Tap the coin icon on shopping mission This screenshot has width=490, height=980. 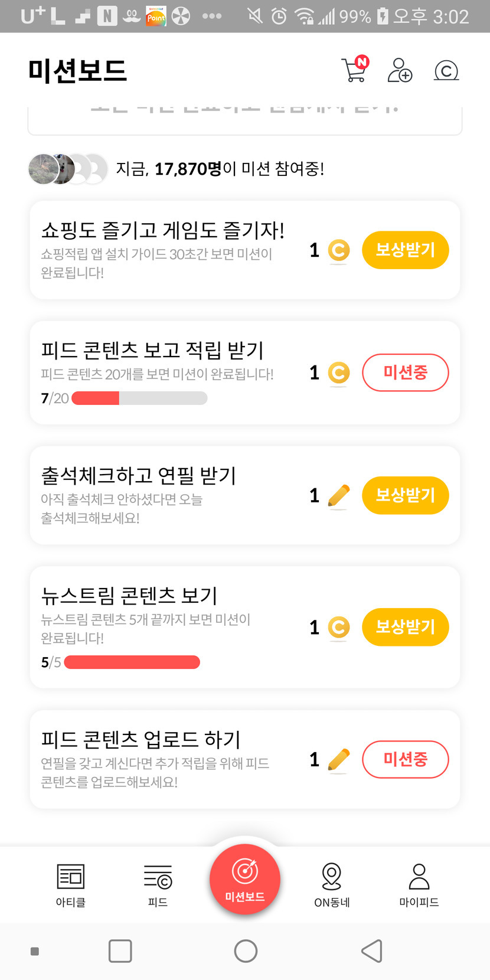(338, 250)
